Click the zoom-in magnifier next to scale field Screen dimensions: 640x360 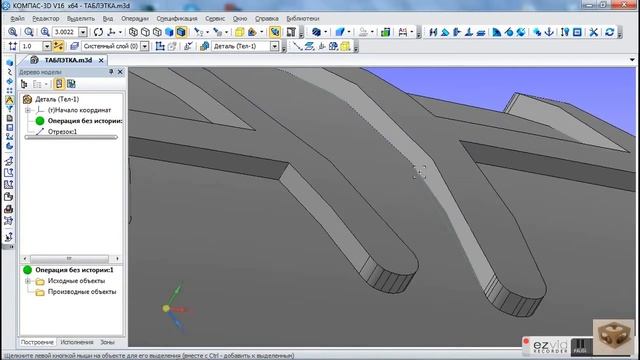[45, 32]
